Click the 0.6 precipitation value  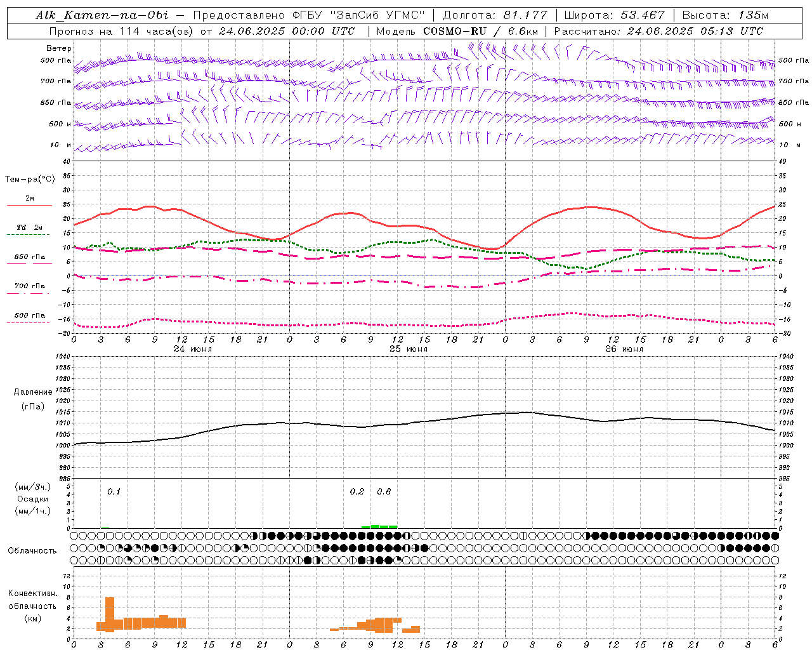coord(384,492)
